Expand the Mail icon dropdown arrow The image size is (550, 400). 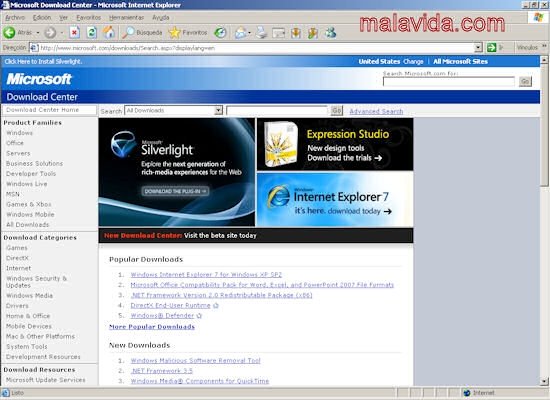click(x=249, y=33)
